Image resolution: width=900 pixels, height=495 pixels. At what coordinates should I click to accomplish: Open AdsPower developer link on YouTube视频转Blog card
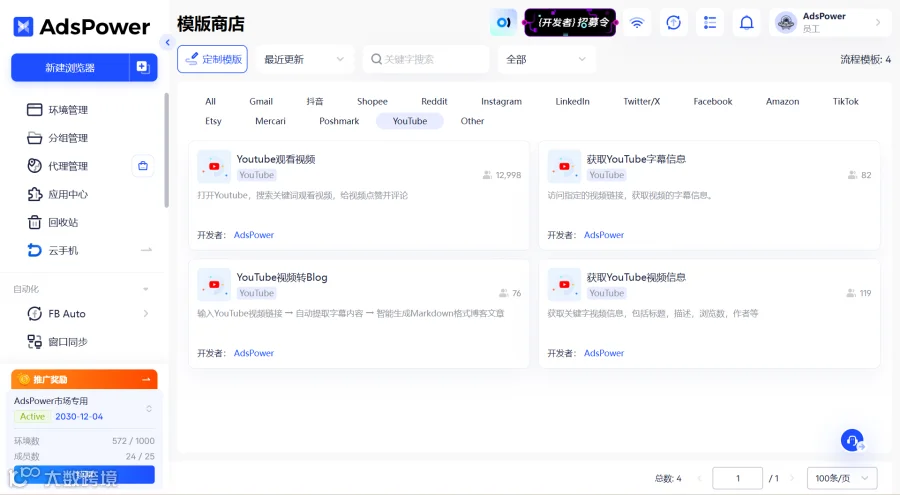254,353
